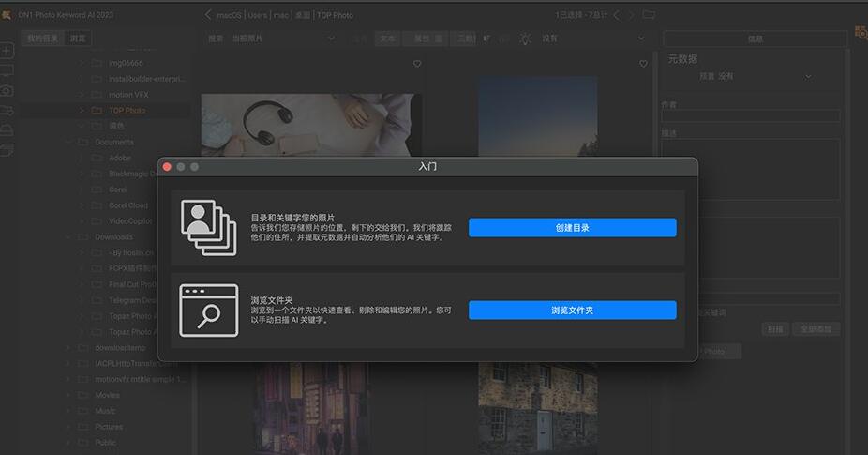Image resolution: width=868 pixels, height=455 pixels.
Task: Select the stone house photo thumbnail
Action: 538,408
